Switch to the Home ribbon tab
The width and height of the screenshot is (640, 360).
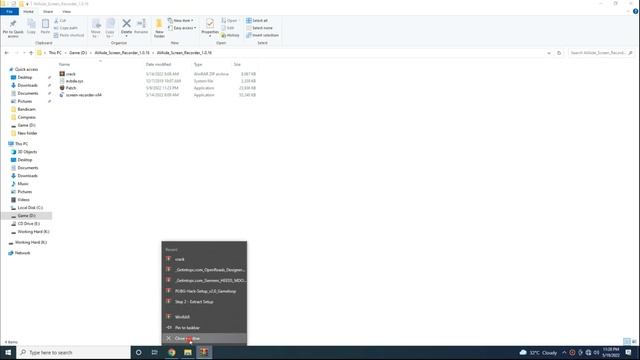pos(28,11)
